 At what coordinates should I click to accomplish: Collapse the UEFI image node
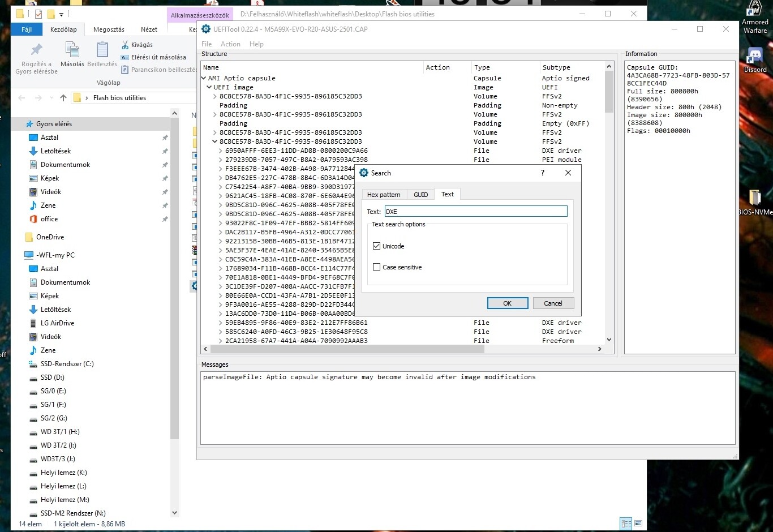[209, 87]
